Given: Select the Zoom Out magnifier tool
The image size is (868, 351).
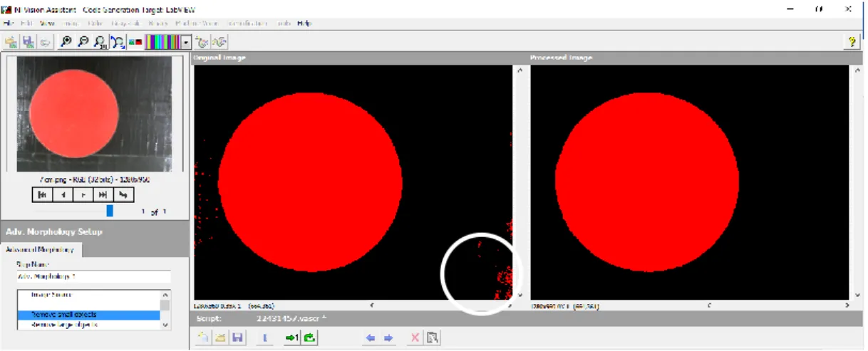Looking at the screenshot, I should pos(83,42).
